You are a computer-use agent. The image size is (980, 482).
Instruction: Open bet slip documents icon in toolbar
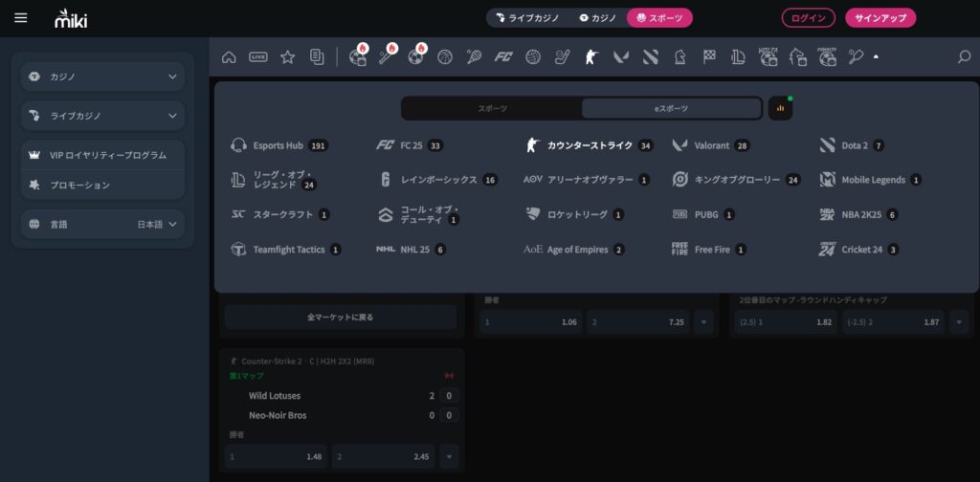(317, 56)
